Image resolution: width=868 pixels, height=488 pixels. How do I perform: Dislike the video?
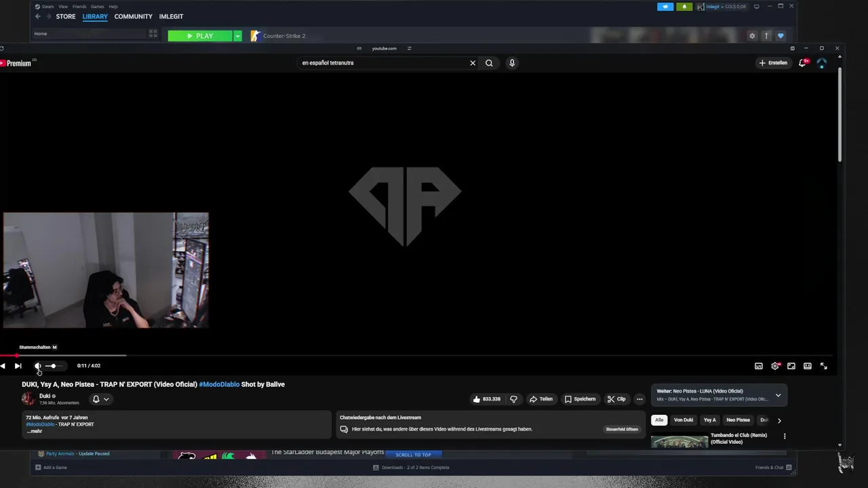[513, 399]
